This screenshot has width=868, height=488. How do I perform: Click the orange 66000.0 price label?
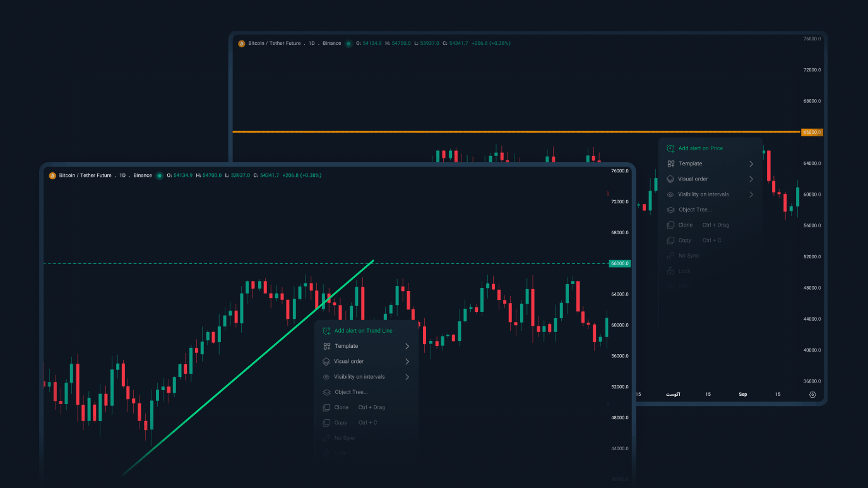811,133
